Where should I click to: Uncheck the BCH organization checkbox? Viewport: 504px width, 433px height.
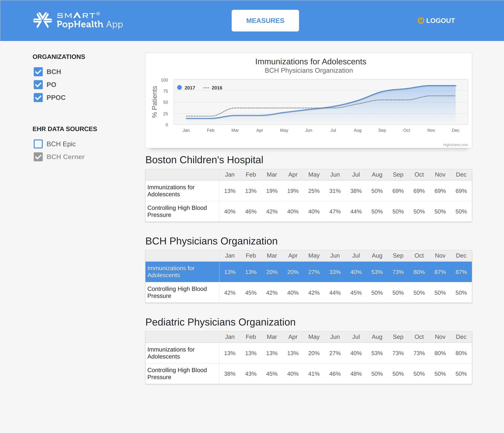38,72
